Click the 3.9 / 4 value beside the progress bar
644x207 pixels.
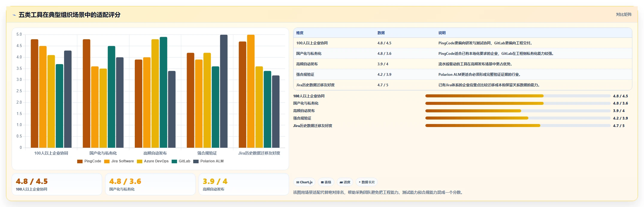pos(619,111)
